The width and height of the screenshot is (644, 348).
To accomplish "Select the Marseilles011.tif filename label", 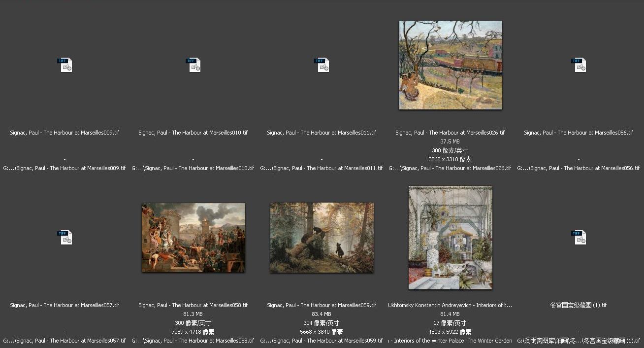I will pos(322,133).
